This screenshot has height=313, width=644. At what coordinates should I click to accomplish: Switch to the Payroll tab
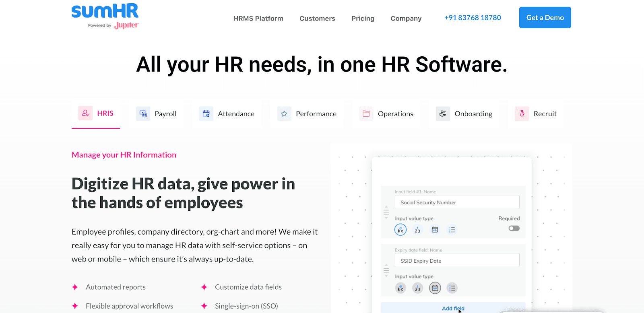(x=156, y=114)
